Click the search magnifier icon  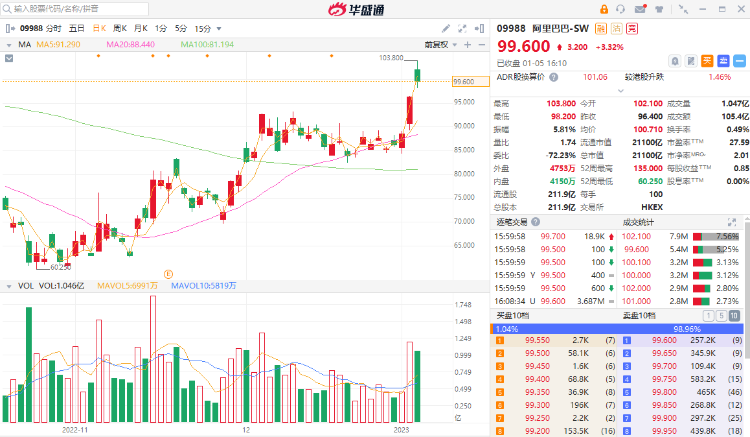(x=7, y=9)
